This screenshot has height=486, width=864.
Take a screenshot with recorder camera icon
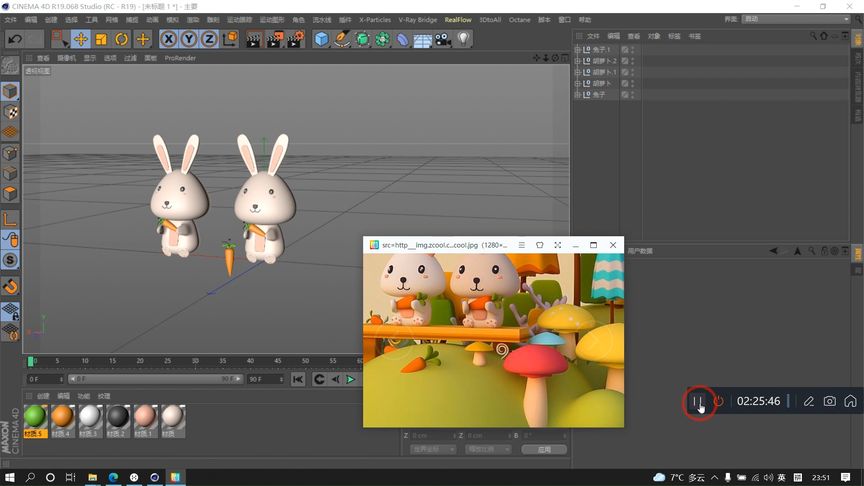(x=829, y=401)
